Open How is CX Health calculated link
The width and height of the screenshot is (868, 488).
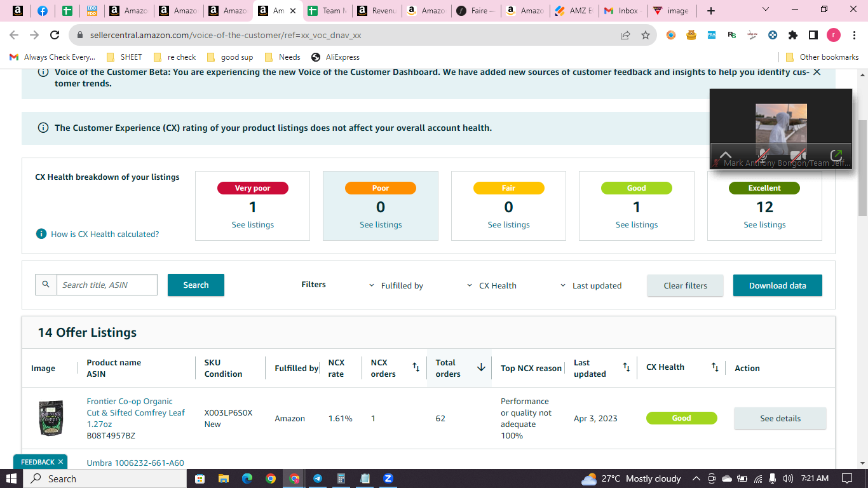pyautogui.click(x=105, y=234)
